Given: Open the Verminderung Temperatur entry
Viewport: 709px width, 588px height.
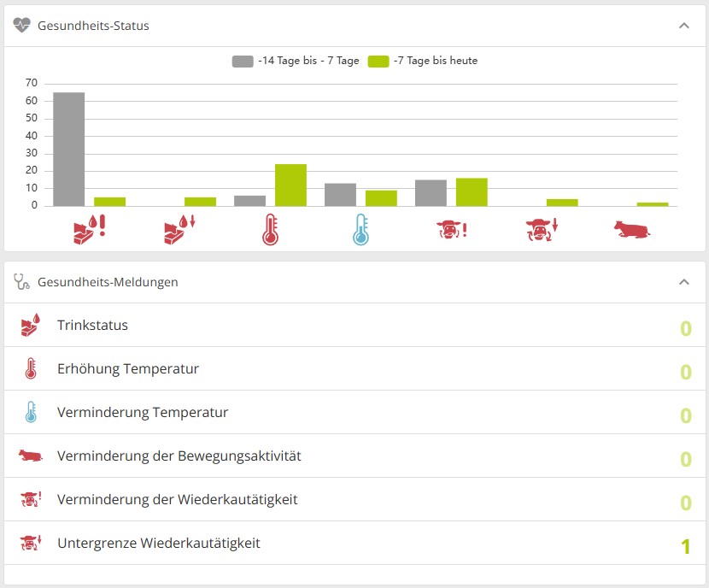Looking at the screenshot, I should coord(354,412).
